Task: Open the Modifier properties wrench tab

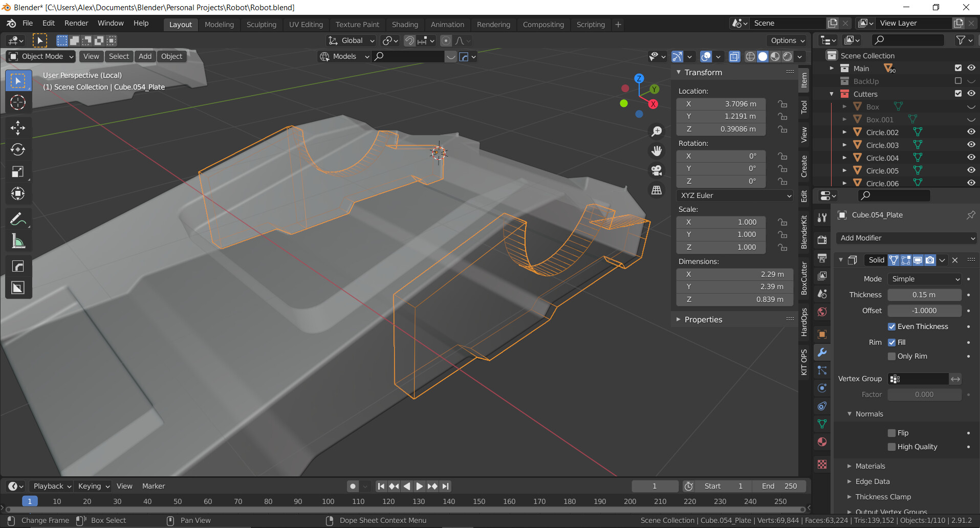Action: click(x=822, y=352)
